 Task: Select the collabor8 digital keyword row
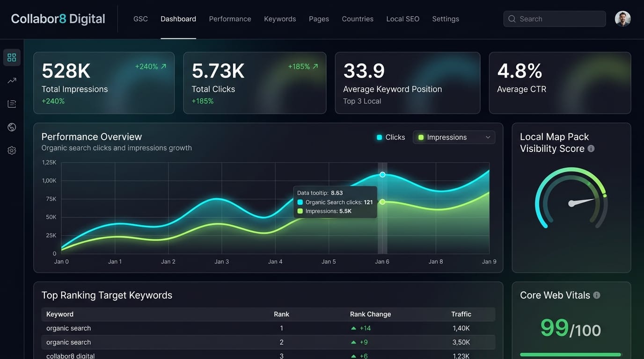[268, 354]
